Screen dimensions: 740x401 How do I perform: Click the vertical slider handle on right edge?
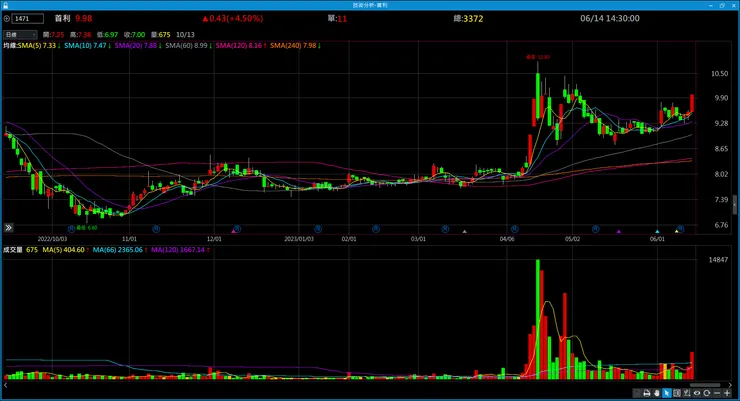pyautogui.click(x=735, y=205)
